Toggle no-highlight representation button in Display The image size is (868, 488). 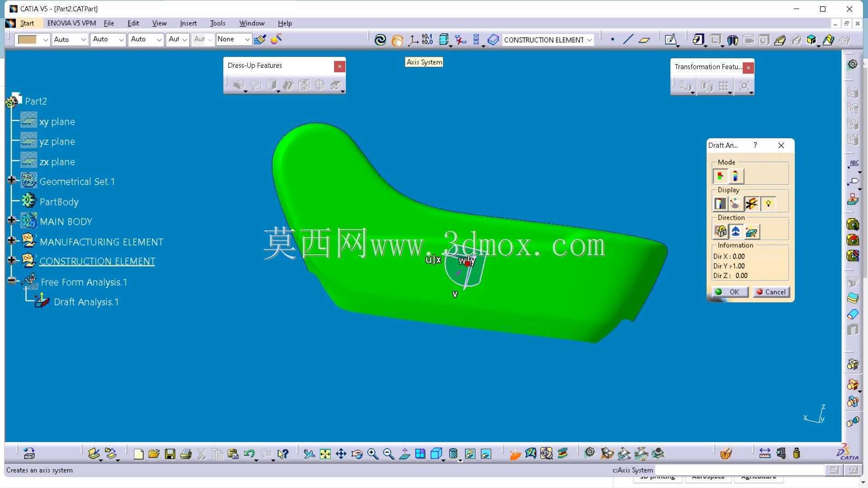point(751,204)
